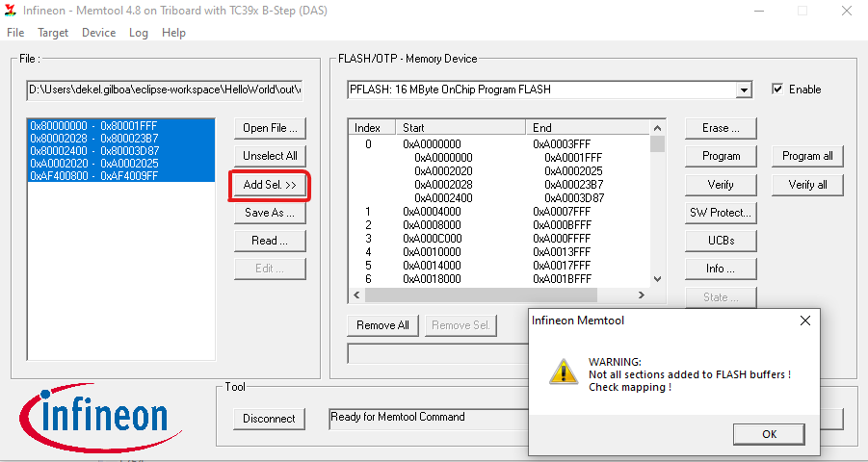The height and width of the screenshot is (462, 868).
Task: Click the UCBs button
Action: [721, 241]
